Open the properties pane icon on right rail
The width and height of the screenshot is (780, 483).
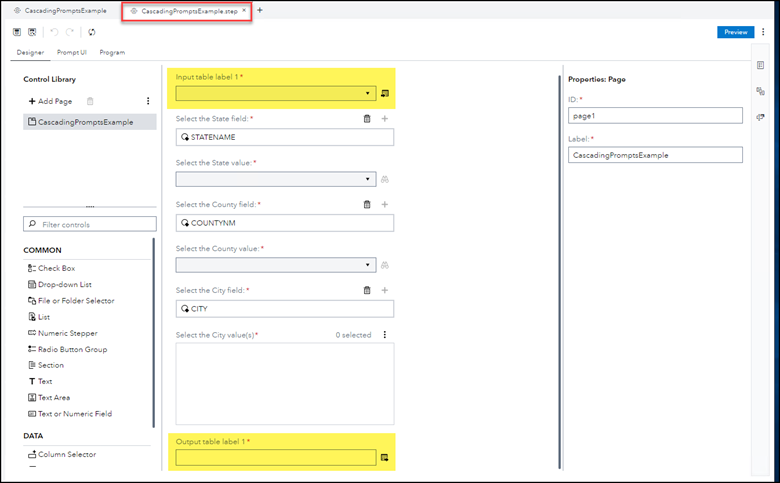tap(760, 65)
